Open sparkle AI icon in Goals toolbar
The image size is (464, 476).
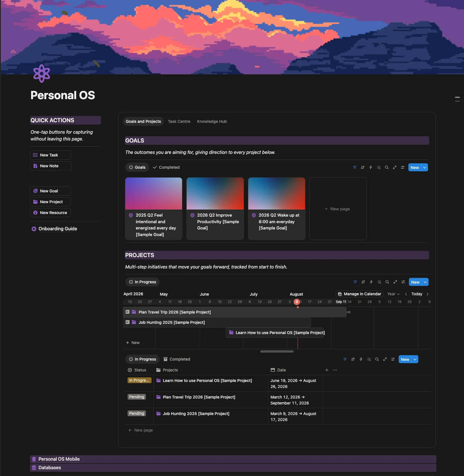click(379, 167)
